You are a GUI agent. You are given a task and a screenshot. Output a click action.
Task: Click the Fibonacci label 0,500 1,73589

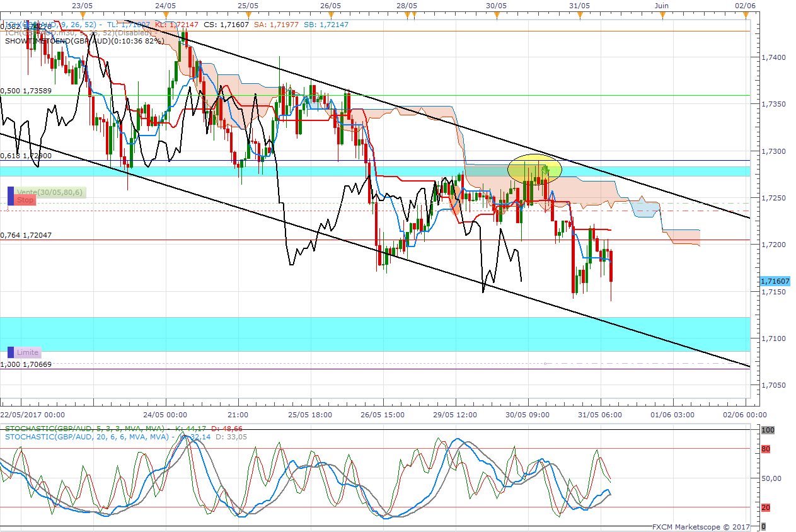(x=26, y=91)
